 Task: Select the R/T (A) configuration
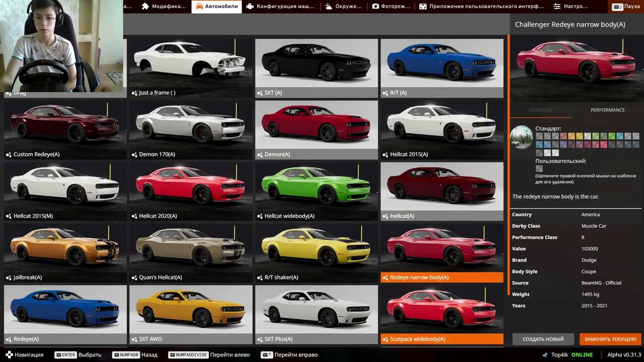[x=442, y=68]
